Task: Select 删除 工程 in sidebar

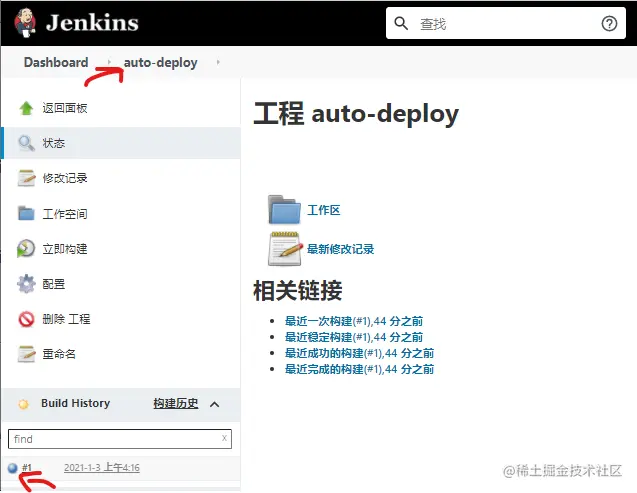Action: tap(66, 319)
